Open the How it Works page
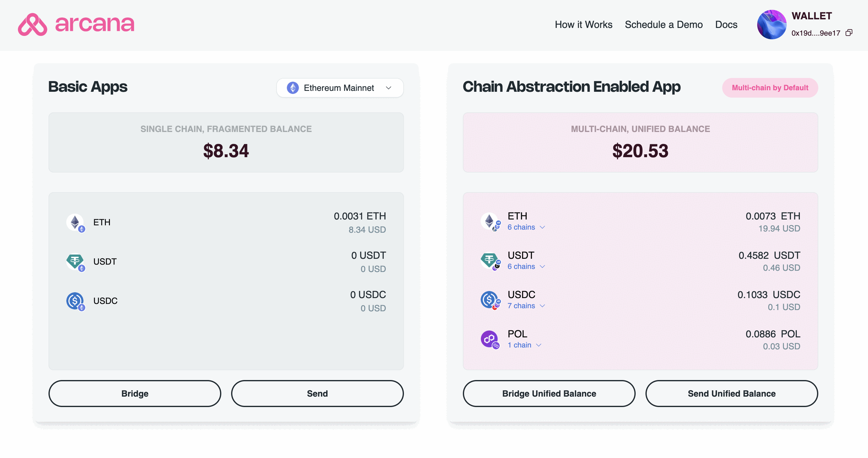This screenshot has width=868, height=458. 583,25
